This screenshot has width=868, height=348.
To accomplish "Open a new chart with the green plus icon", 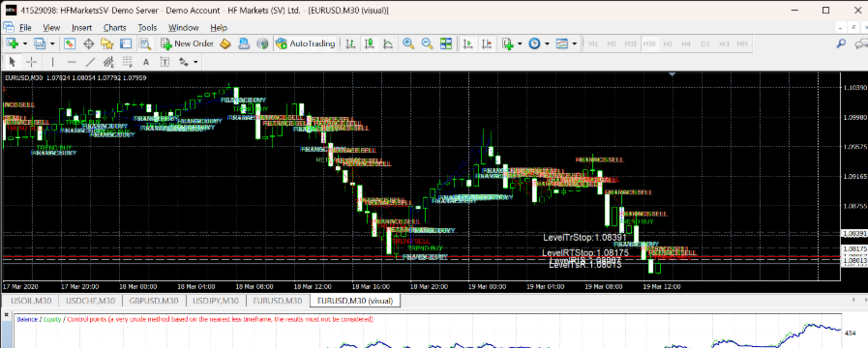I will click(12, 43).
